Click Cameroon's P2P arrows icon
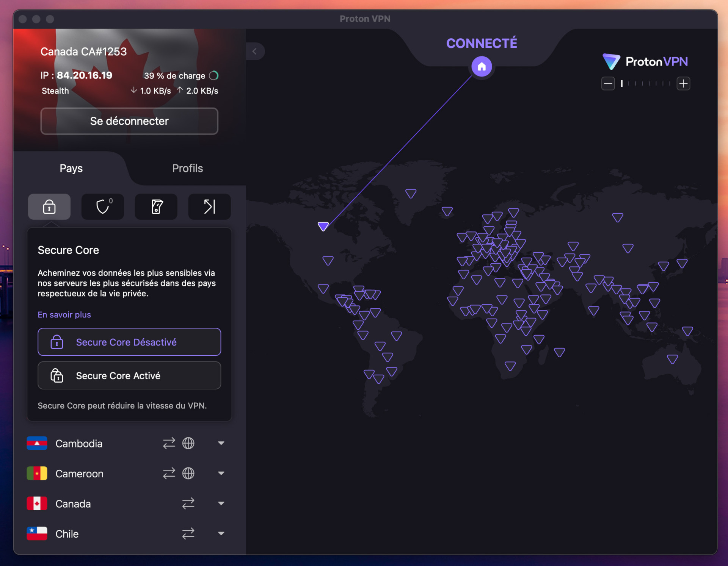 click(x=169, y=473)
